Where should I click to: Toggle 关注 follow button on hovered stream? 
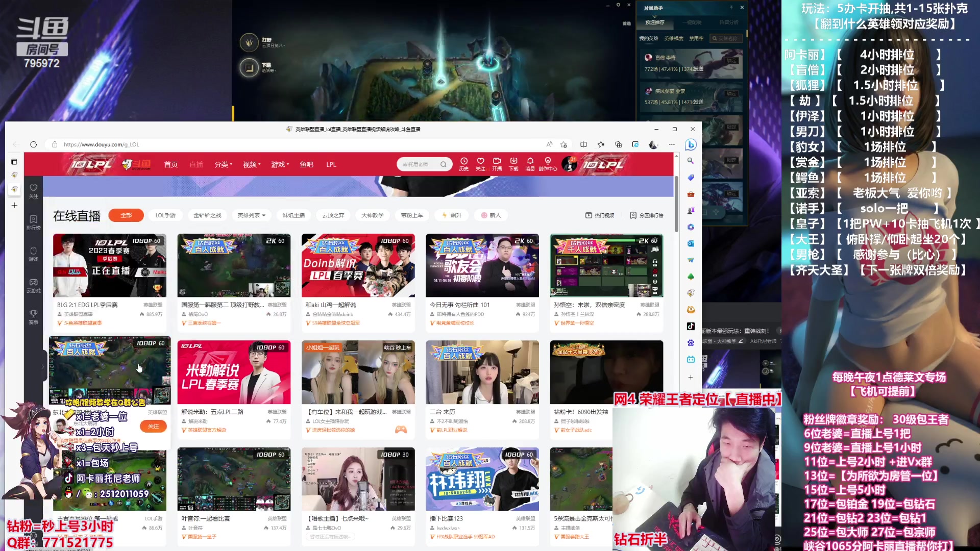(x=154, y=426)
